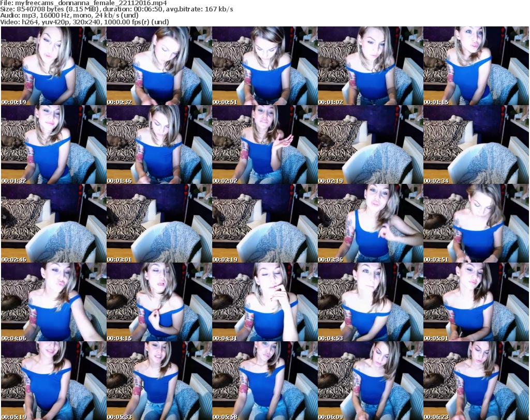Open the thumbnail stamped 00:05:19
The image size is (530, 420).
[x=53, y=381]
